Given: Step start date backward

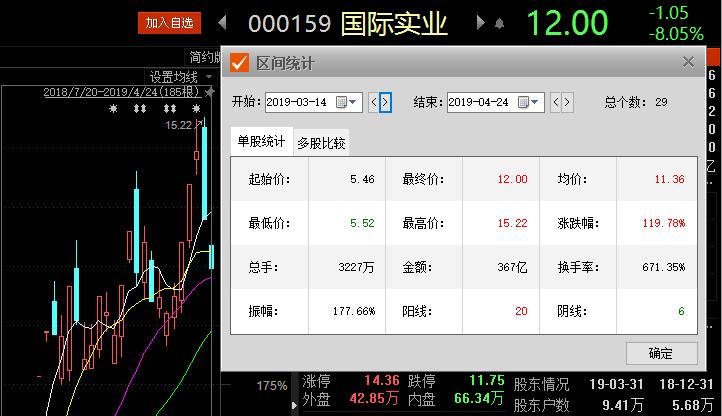Looking at the screenshot, I should (374, 102).
